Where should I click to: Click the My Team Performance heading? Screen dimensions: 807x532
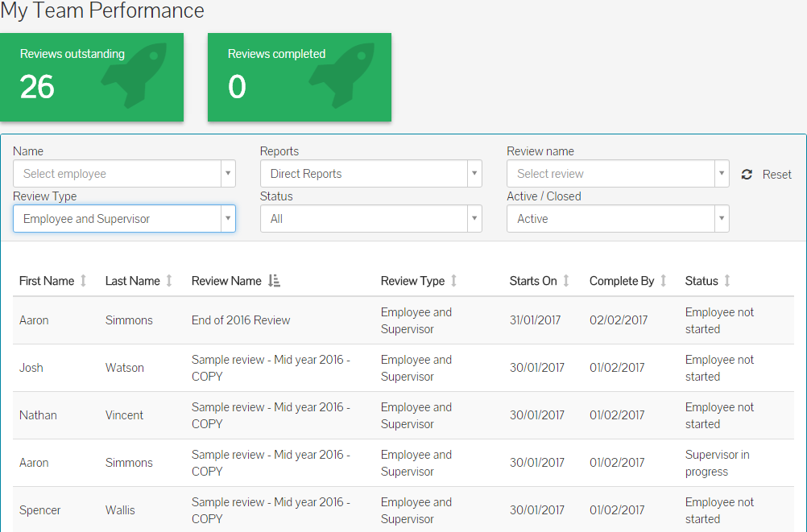click(102, 10)
